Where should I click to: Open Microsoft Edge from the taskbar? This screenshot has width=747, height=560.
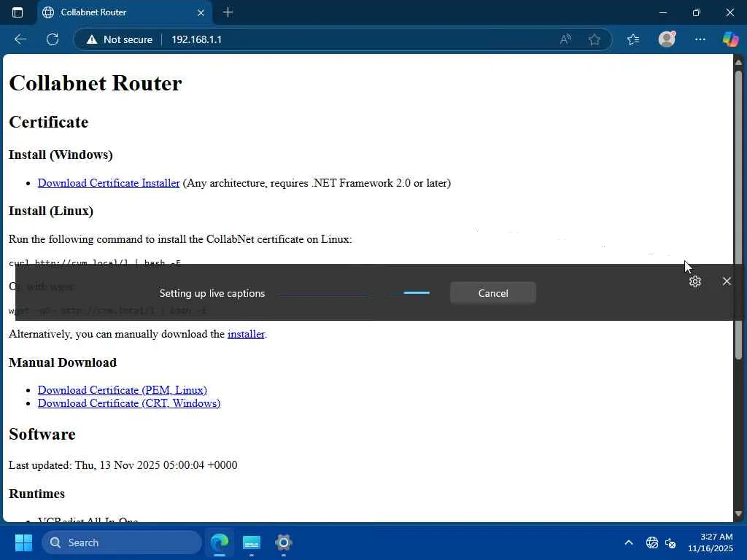tap(220, 542)
